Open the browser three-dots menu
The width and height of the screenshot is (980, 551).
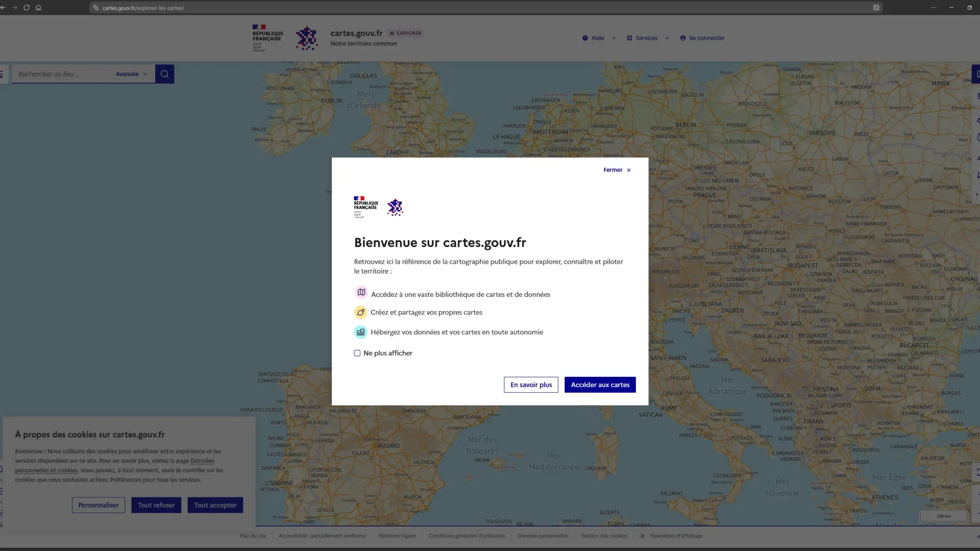(x=933, y=8)
